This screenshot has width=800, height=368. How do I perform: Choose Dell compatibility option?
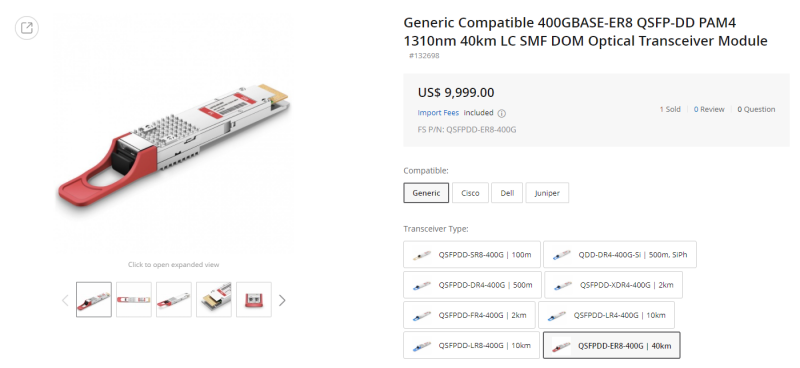[507, 193]
